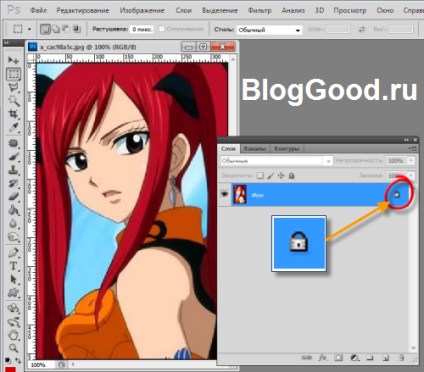Open the Фильтр menu
Viewport: 424px width, 372px height.
click(259, 10)
